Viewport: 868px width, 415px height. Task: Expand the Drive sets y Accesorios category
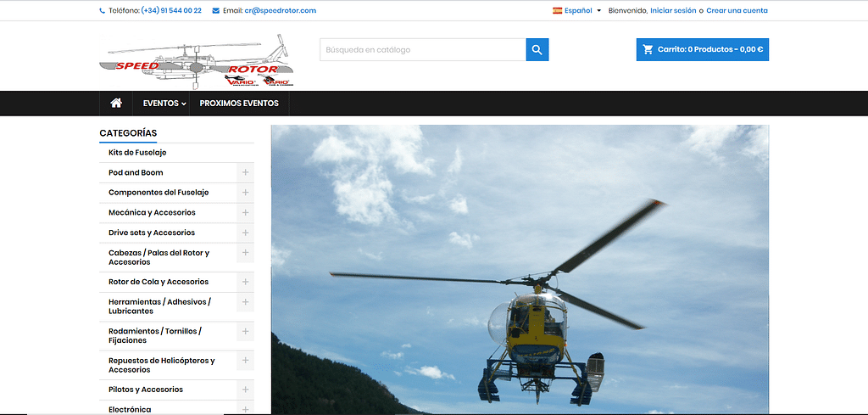tap(245, 233)
